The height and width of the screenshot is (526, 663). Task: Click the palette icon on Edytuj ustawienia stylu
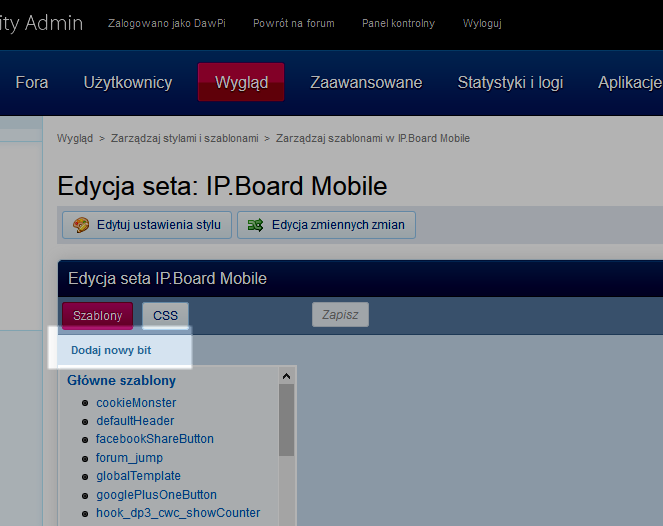pos(81,225)
